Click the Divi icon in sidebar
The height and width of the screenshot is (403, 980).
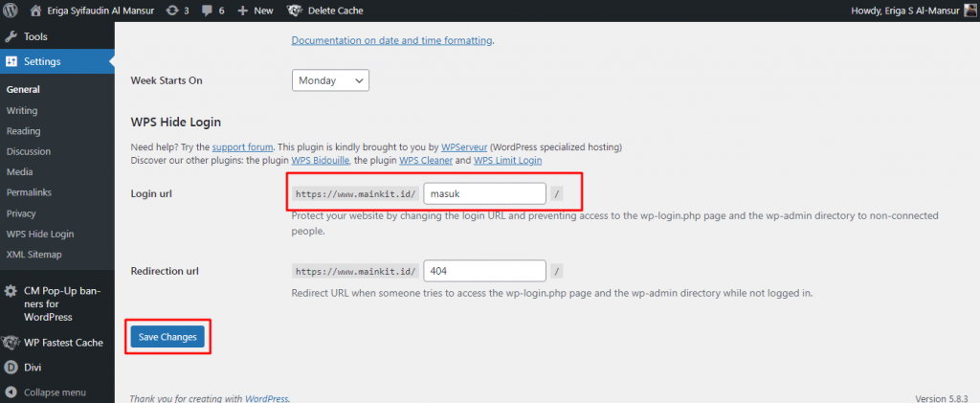point(11,367)
